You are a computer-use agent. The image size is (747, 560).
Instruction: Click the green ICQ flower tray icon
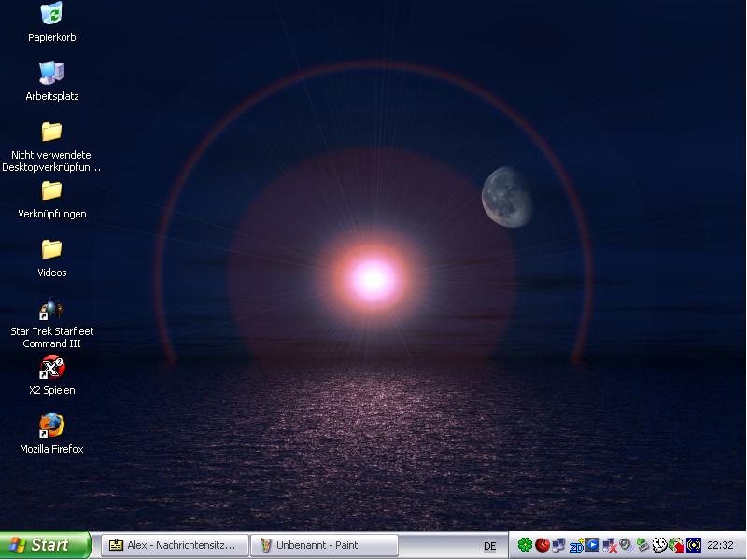525,545
